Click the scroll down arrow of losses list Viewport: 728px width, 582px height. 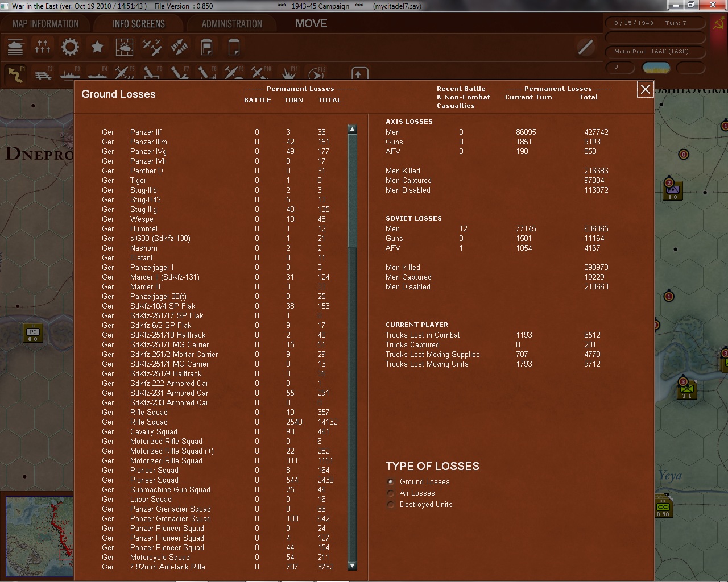(352, 566)
